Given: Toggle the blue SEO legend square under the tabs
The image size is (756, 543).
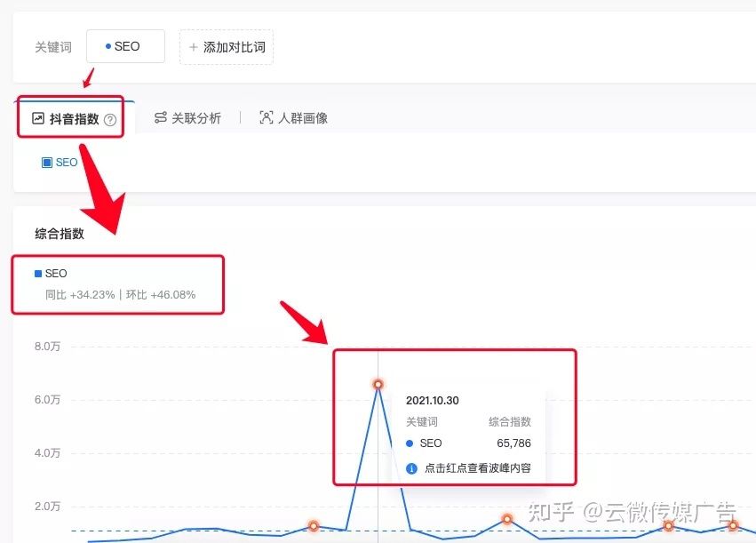Looking at the screenshot, I should pos(46,163).
